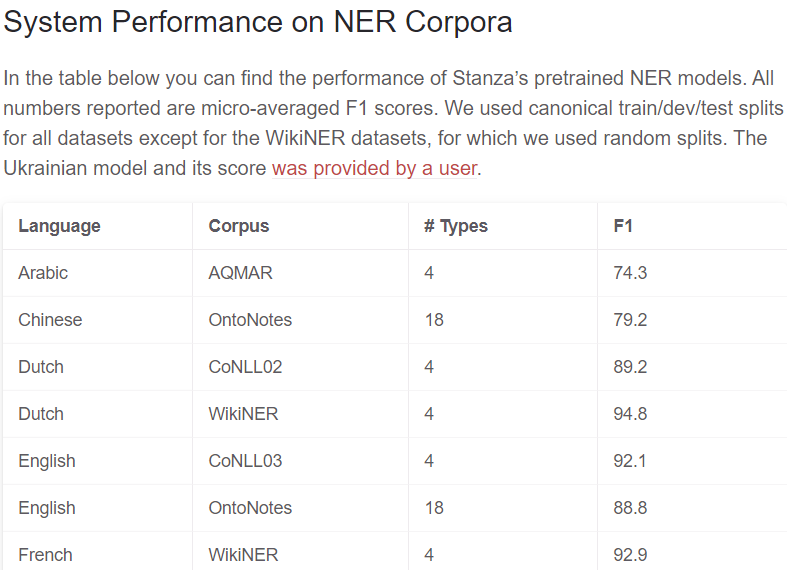Viewport: 787px width, 570px height.
Task: Click the 79.2 F1 score cell
Action: coord(630,320)
